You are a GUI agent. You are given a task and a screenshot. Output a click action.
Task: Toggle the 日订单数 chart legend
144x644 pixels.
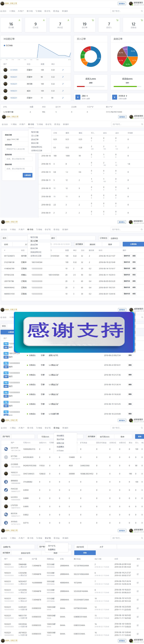pyautogui.click(x=8, y=46)
